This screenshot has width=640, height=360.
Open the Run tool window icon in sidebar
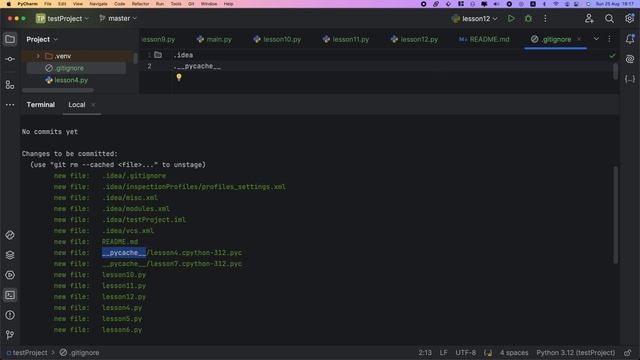(x=10, y=275)
